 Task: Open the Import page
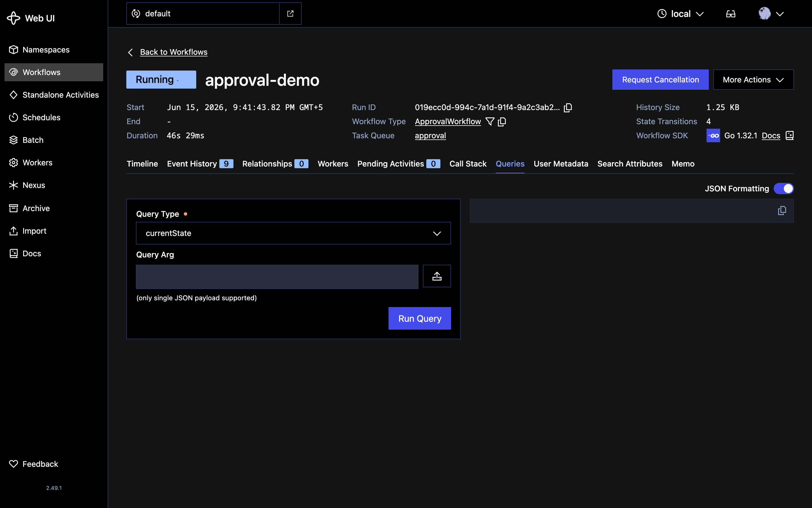pos(54,231)
